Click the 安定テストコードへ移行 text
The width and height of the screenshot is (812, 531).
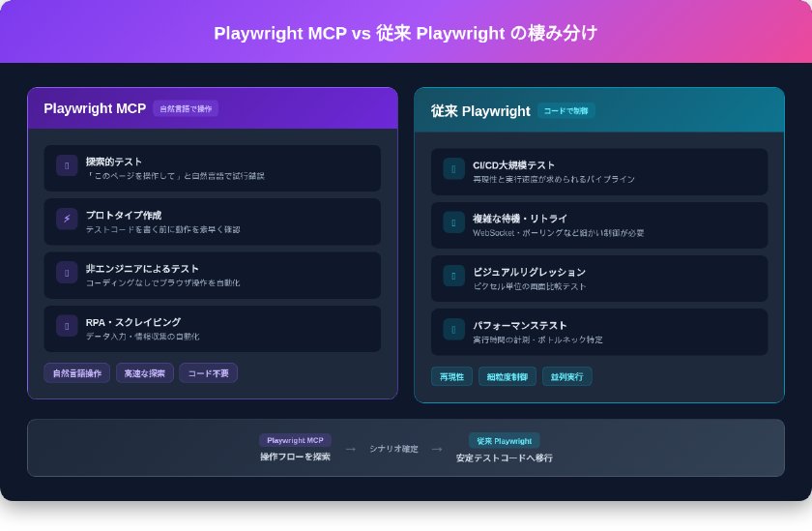[505, 457]
